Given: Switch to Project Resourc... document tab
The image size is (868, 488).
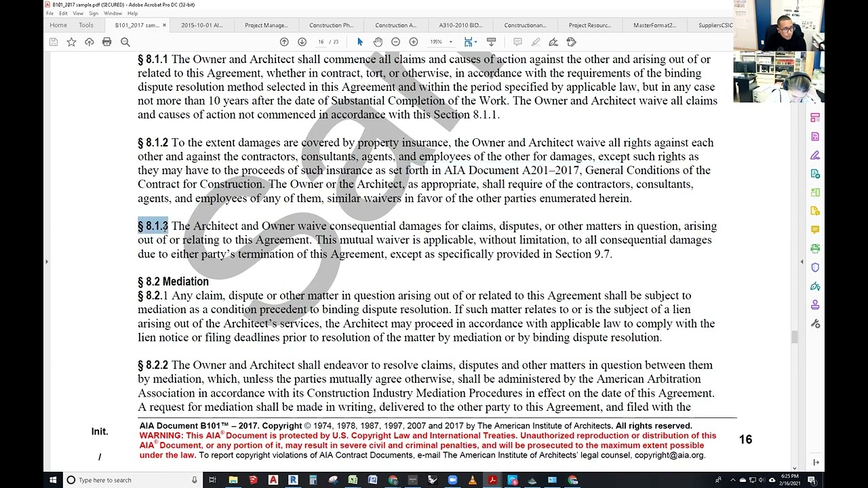Looking at the screenshot, I should click(x=589, y=25).
